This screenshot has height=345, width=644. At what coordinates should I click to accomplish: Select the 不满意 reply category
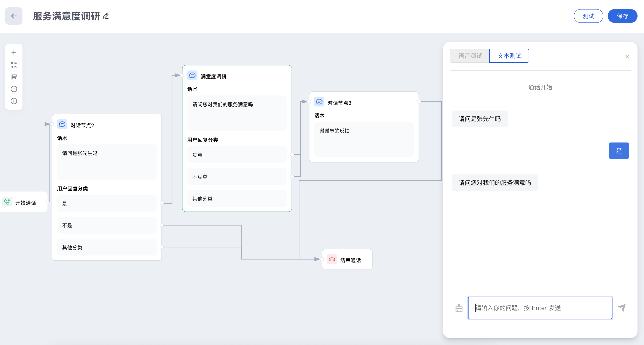pyautogui.click(x=236, y=177)
